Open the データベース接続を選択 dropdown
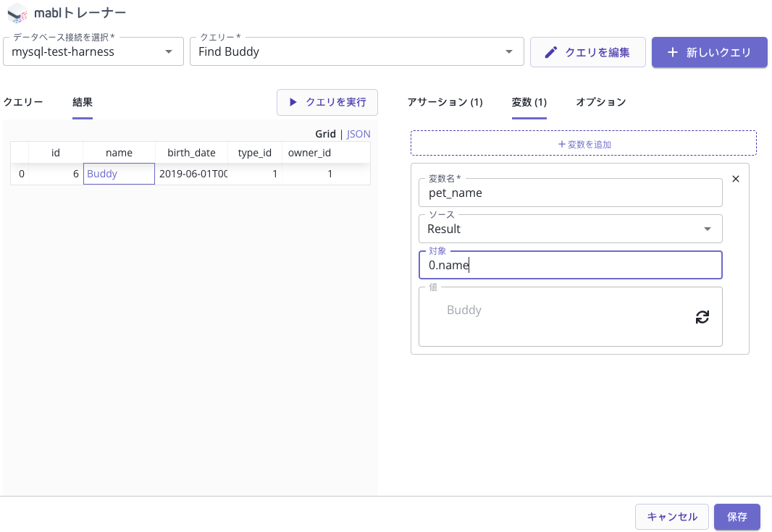The height and width of the screenshot is (532, 772). pyautogui.click(x=93, y=51)
